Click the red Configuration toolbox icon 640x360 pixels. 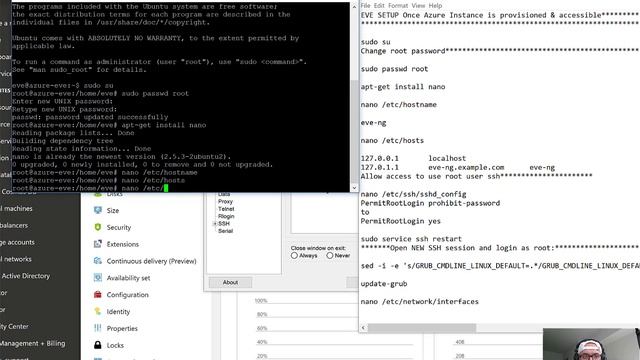98,294
